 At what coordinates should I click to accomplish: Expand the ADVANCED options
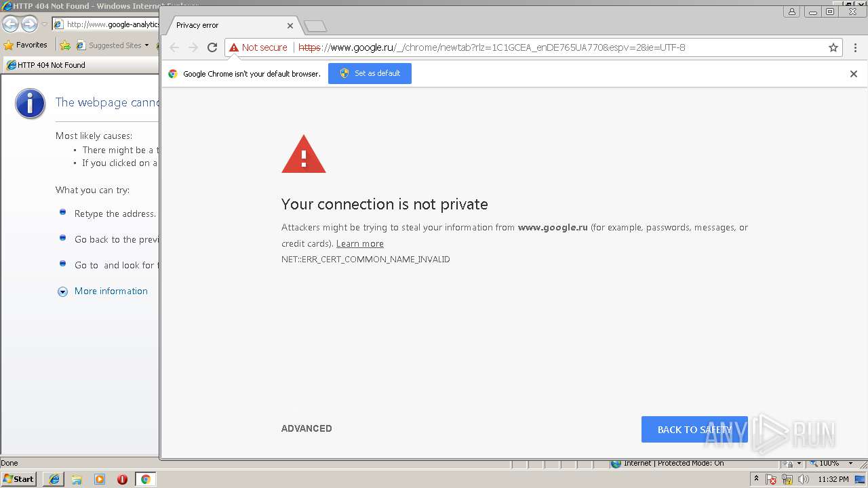pyautogui.click(x=307, y=428)
